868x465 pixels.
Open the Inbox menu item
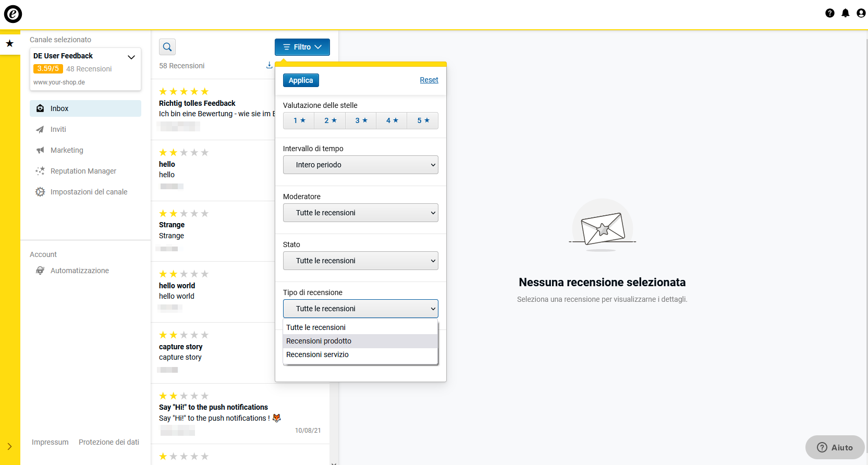click(x=85, y=108)
